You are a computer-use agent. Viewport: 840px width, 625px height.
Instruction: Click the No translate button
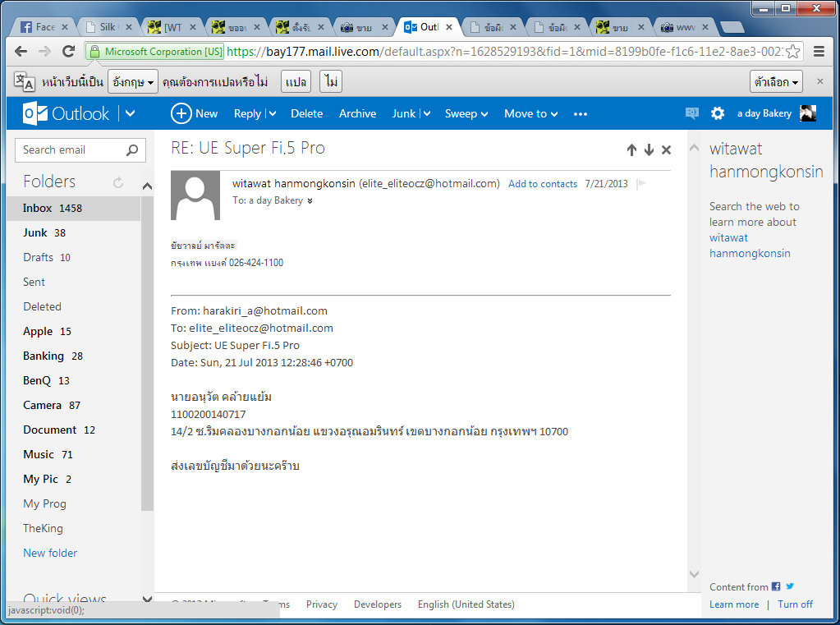point(331,81)
